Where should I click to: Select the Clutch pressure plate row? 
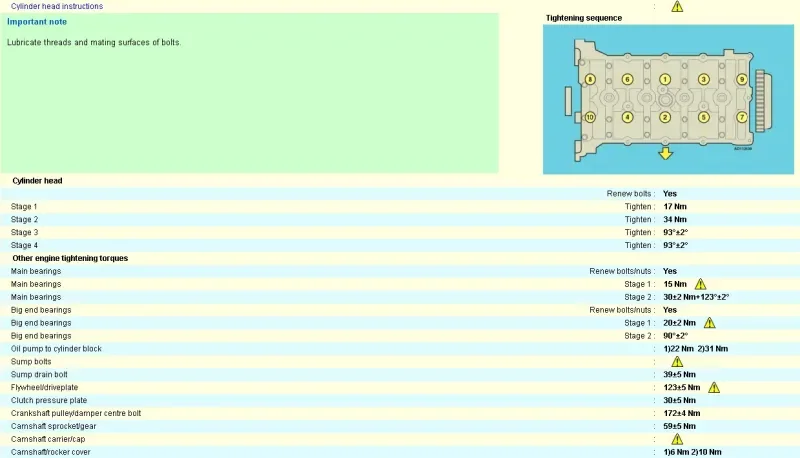tap(400, 400)
